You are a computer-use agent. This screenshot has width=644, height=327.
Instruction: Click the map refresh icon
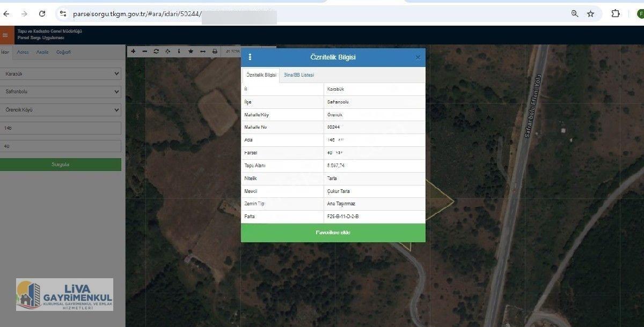point(156,51)
